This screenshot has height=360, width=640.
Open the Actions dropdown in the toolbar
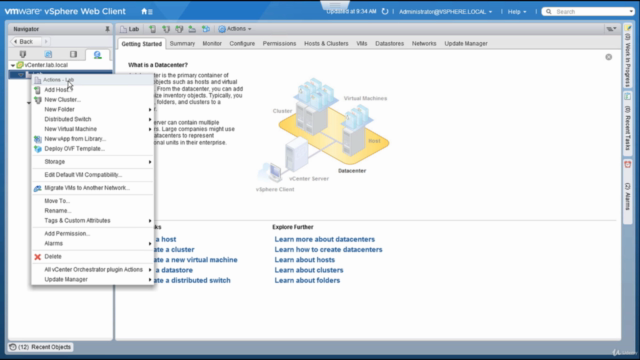pos(235,29)
